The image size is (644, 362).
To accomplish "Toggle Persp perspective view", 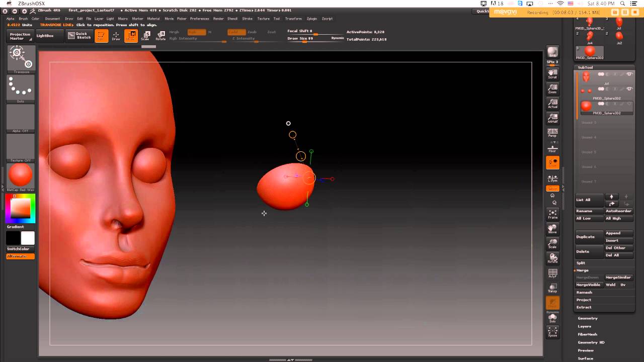I will tap(552, 133).
